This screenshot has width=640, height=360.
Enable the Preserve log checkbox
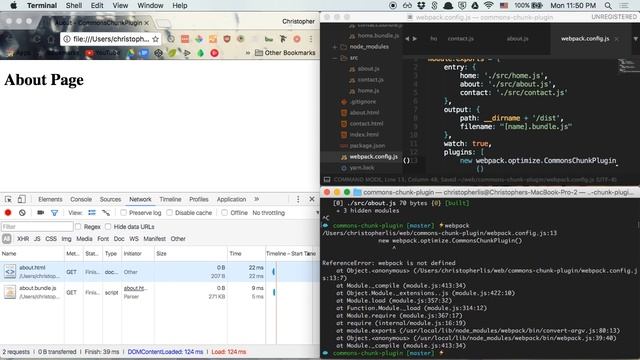123,213
